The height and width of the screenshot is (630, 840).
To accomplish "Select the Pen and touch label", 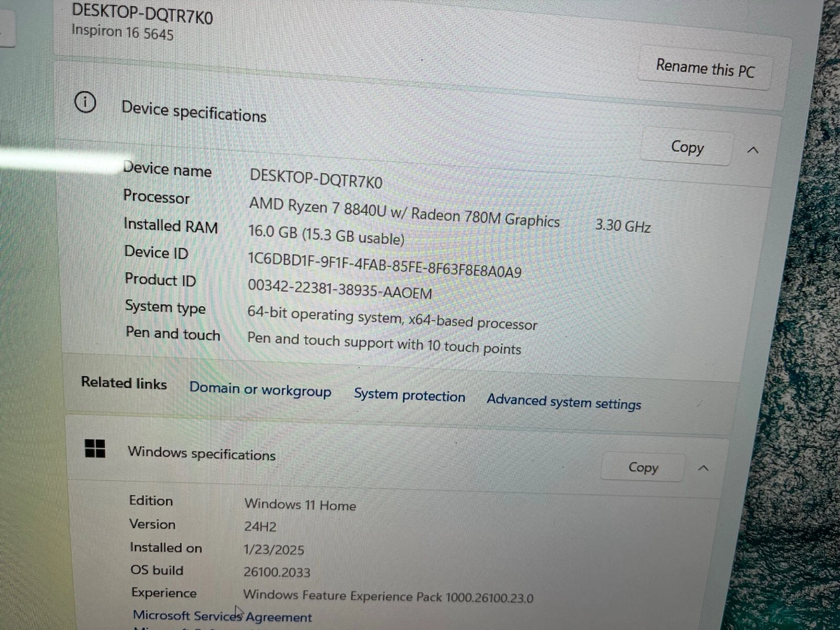I will click(173, 334).
